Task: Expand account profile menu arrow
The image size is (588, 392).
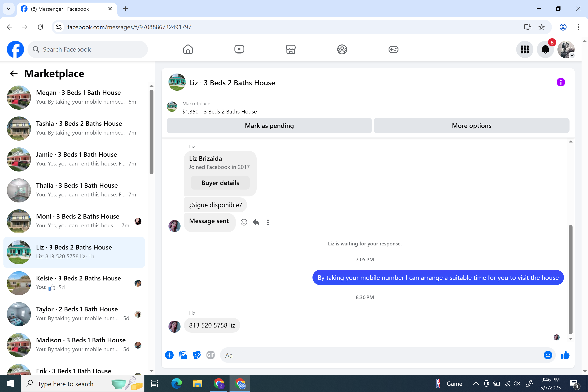Action: (572, 55)
